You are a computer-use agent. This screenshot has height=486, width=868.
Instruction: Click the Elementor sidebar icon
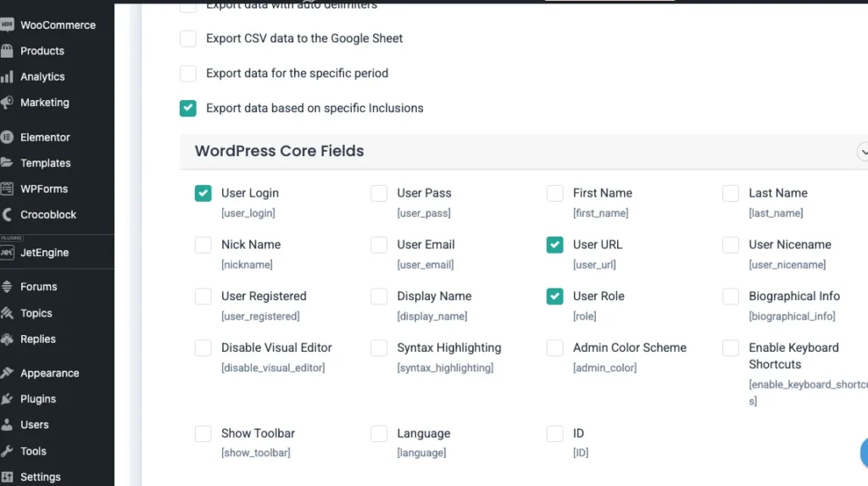pyautogui.click(x=7, y=137)
